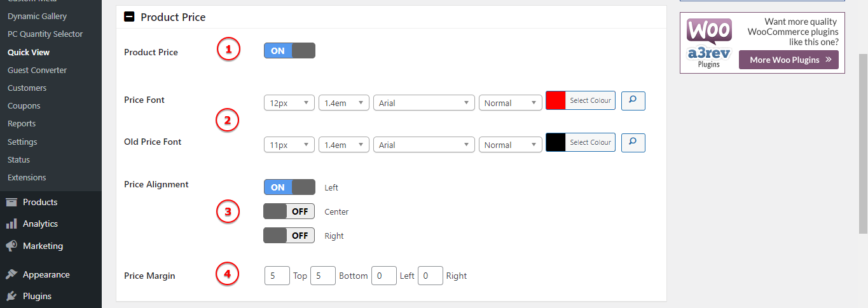Preview Old Price Font with magnifier icon
The image size is (868, 308).
[633, 142]
